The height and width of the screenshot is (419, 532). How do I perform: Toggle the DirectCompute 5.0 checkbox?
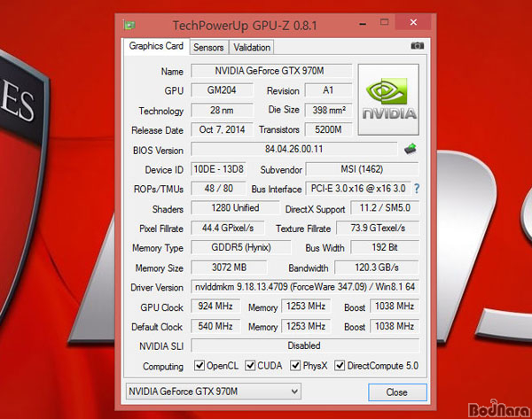click(x=340, y=366)
